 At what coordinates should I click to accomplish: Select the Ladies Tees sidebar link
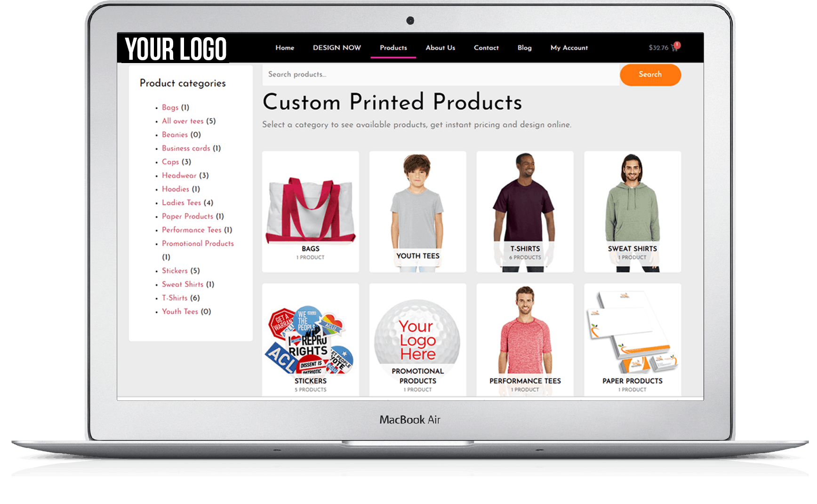pyautogui.click(x=181, y=203)
